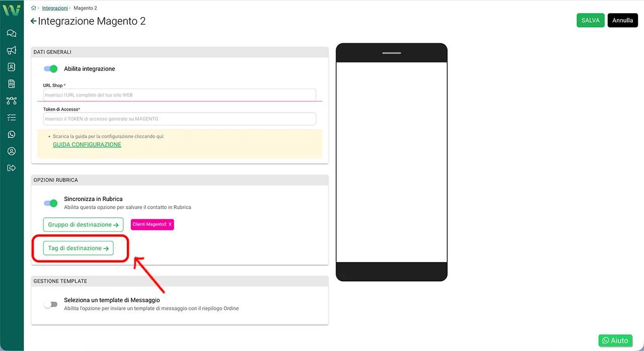Open the WhatsApp sidebar icon

click(12, 134)
